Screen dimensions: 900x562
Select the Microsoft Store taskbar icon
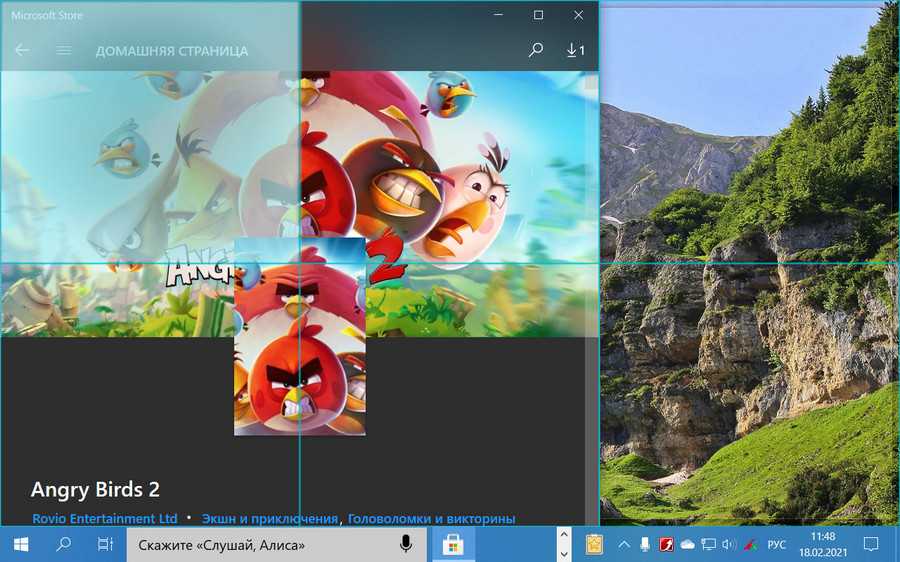[452, 545]
